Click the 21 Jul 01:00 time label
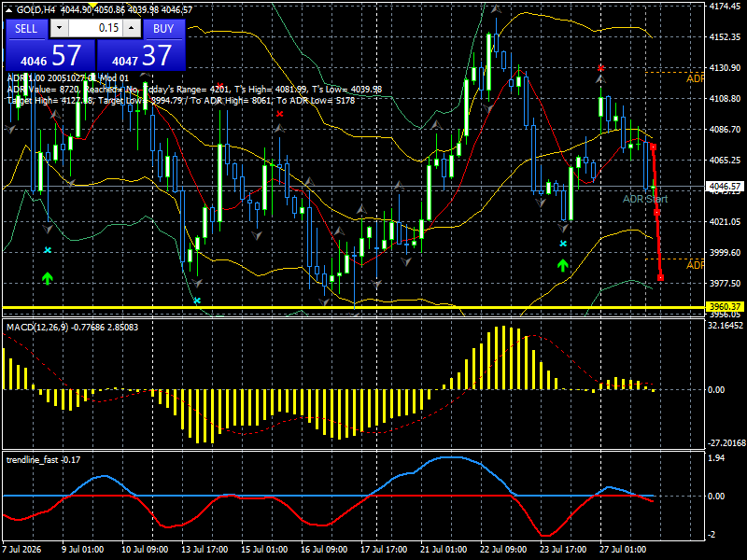Image resolution: width=747 pixels, height=560 pixels. click(x=444, y=549)
